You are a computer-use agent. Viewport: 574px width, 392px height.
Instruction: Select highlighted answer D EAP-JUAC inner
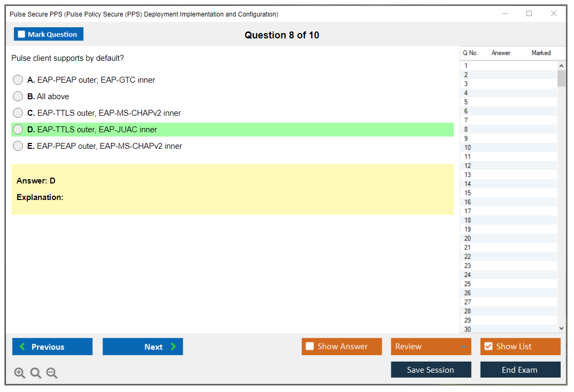pyautogui.click(x=18, y=130)
